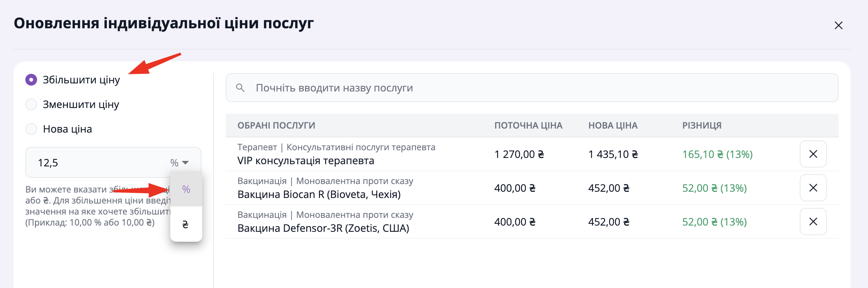868x288 pixels.
Task: Remove Вакцина Defensor-3R service row
Action: coord(813,222)
